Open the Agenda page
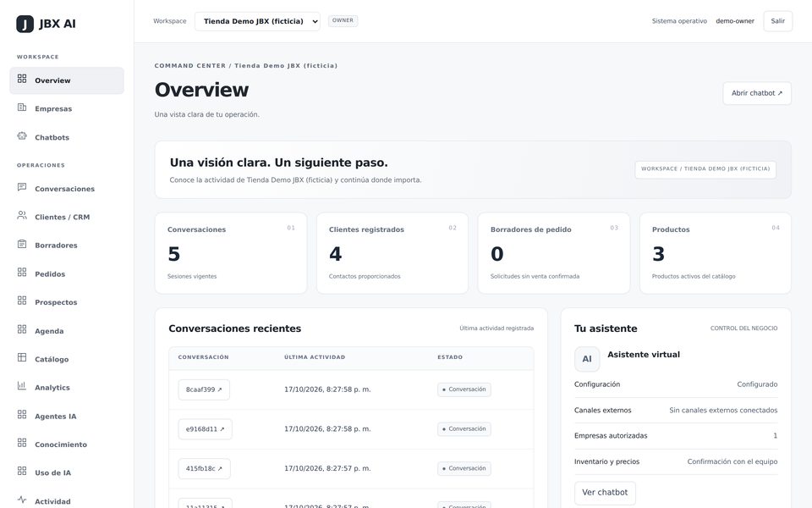Viewport: 812px width, 508px height. point(67,331)
